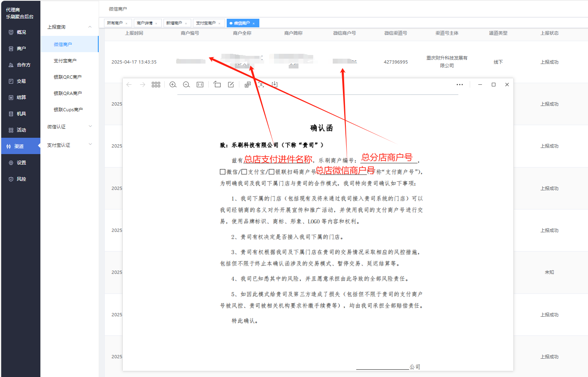The image size is (588, 377).
Task: Click the 上报时间 column header
Action: pyautogui.click(x=134, y=33)
